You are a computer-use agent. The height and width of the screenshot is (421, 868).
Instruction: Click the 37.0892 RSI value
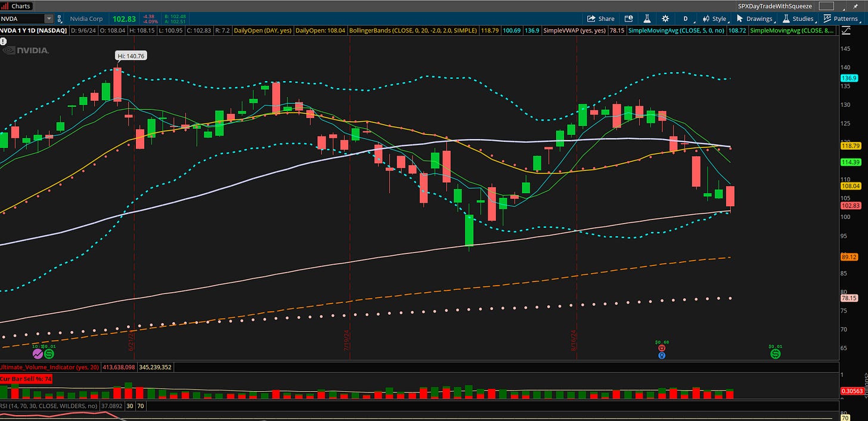pos(112,405)
